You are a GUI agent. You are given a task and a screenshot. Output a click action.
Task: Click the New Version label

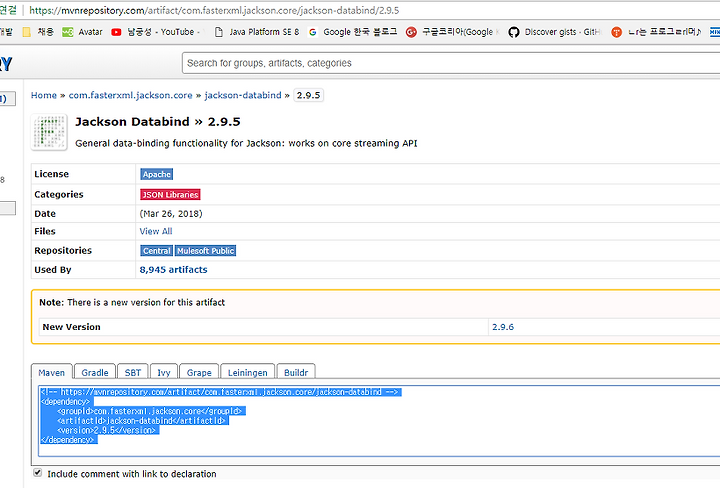click(71, 327)
